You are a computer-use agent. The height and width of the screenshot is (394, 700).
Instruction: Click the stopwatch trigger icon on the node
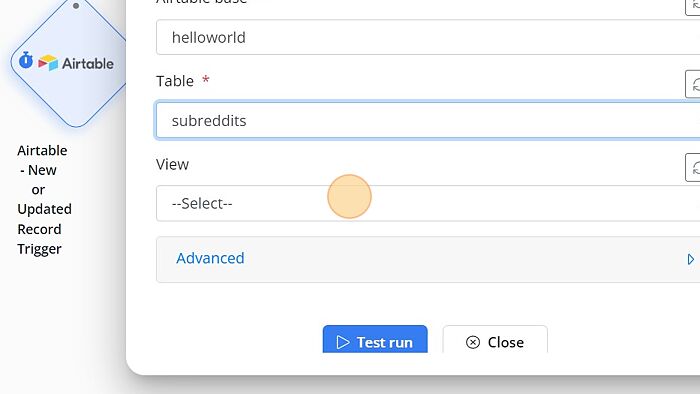26,60
